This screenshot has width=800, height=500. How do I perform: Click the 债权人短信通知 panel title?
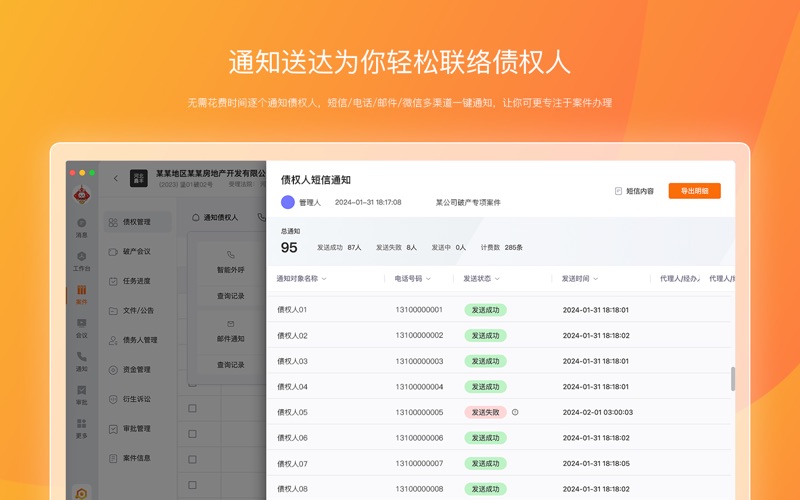(x=315, y=180)
